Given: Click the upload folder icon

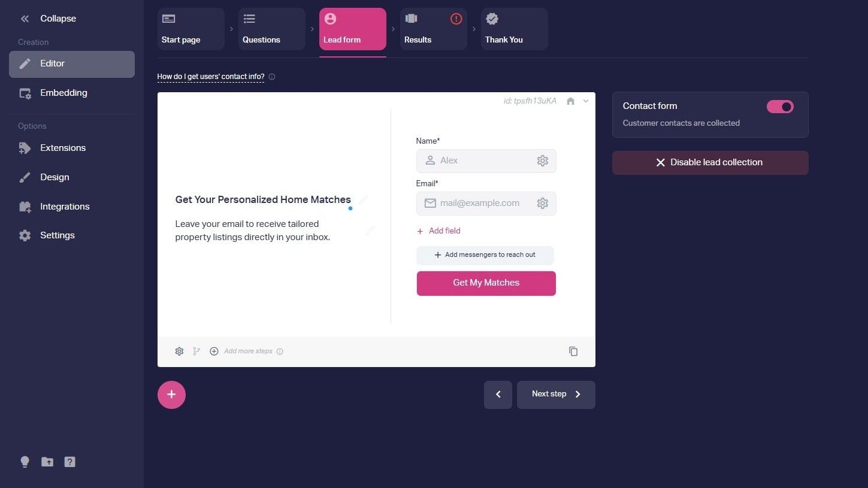Looking at the screenshot, I should (47, 462).
